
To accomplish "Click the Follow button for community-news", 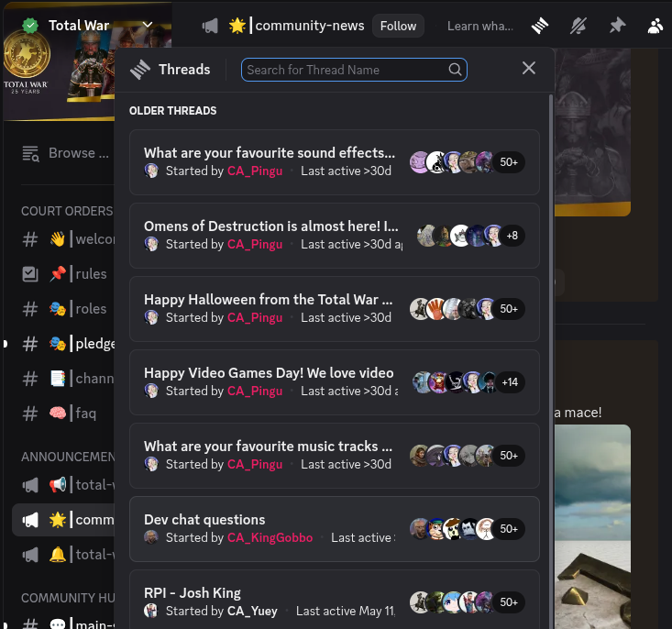I will (398, 26).
